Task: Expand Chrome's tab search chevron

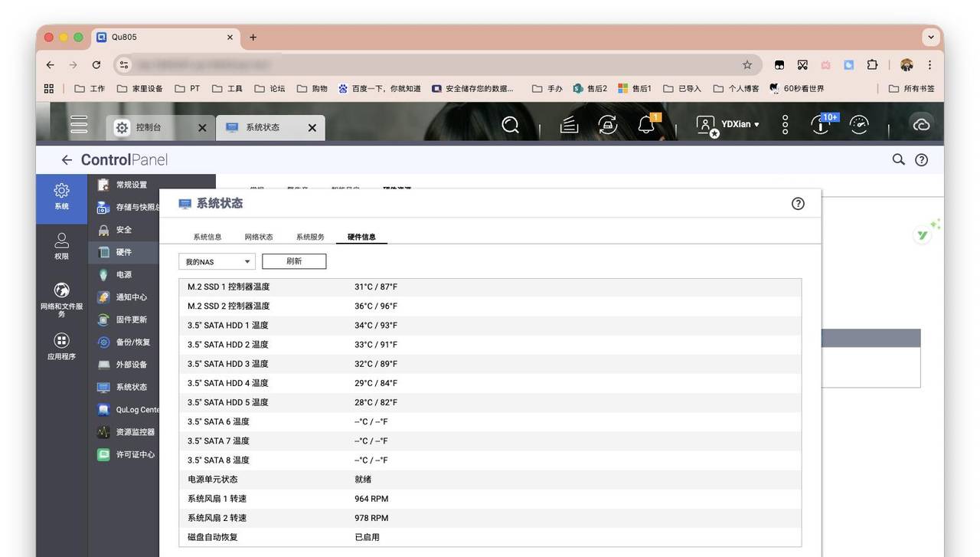Action: pos(931,37)
